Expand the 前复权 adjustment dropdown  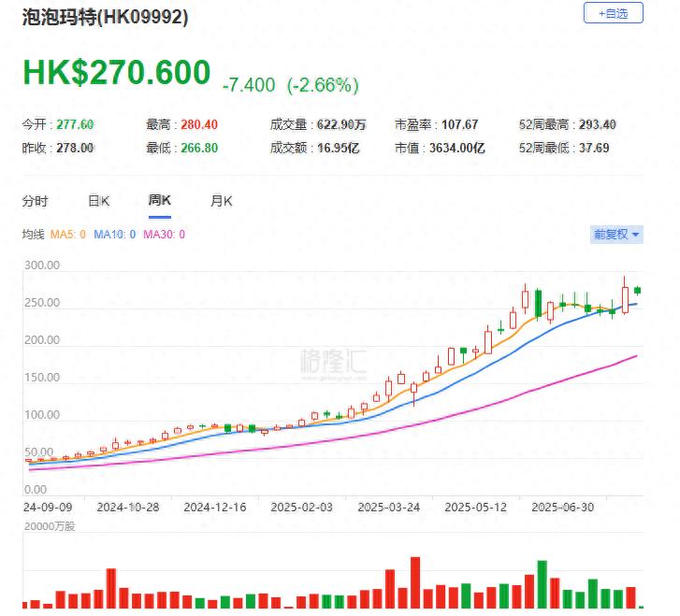[x=616, y=235]
